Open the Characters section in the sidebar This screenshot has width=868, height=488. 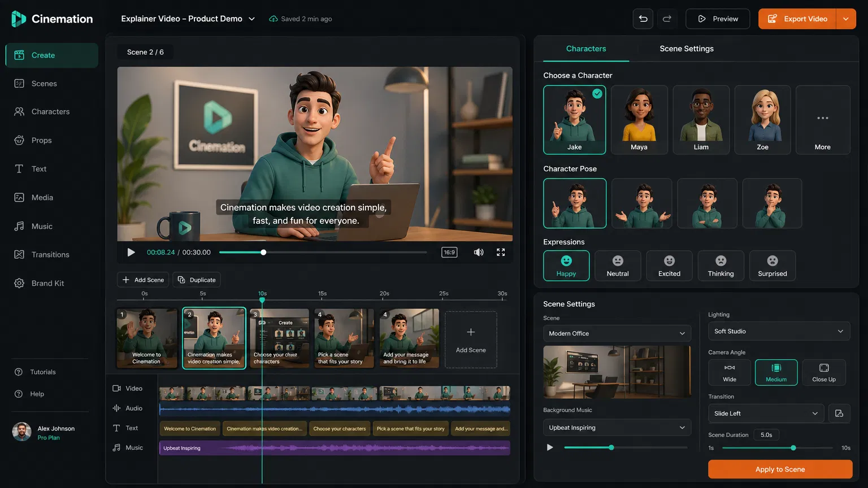click(50, 111)
